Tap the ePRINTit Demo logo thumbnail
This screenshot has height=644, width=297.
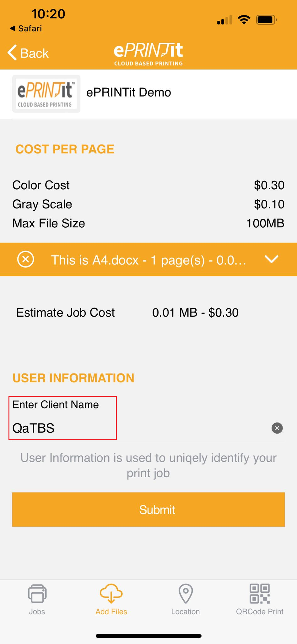(46, 94)
